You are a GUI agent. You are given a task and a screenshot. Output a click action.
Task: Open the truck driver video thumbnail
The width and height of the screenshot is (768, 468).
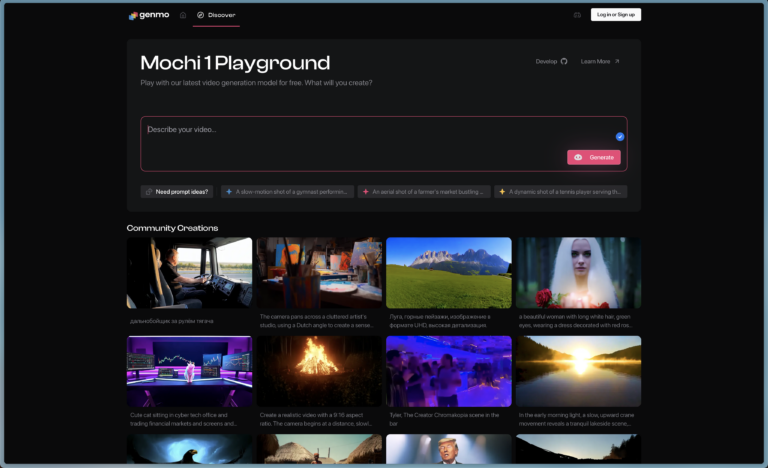(189, 273)
